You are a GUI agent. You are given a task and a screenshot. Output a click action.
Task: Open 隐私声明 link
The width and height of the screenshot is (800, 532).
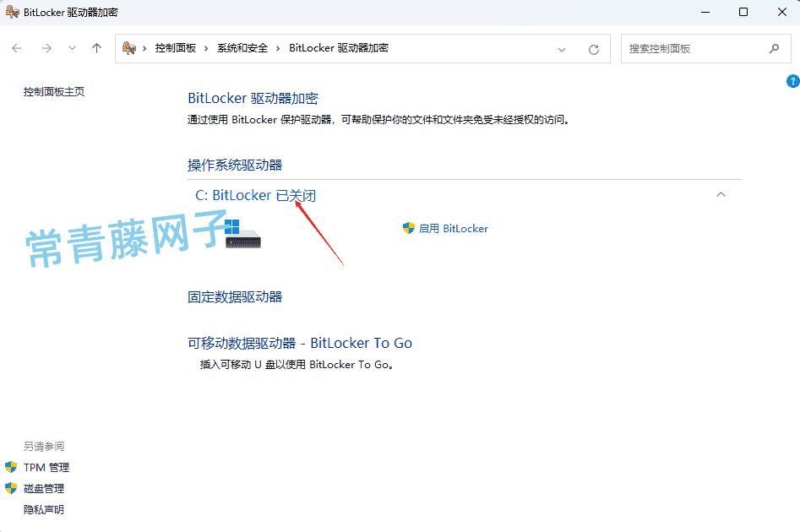[44, 509]
